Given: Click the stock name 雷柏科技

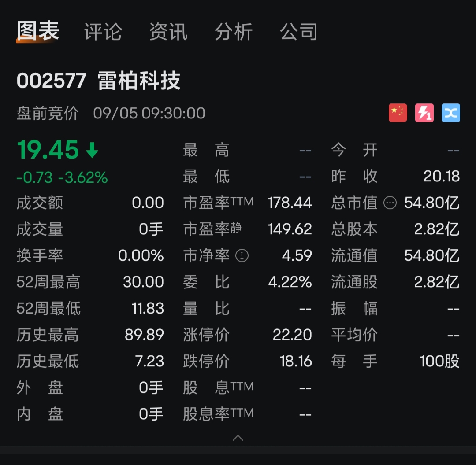Looking at the screenshot, I should pyautogui.click(x=139, y=81).
